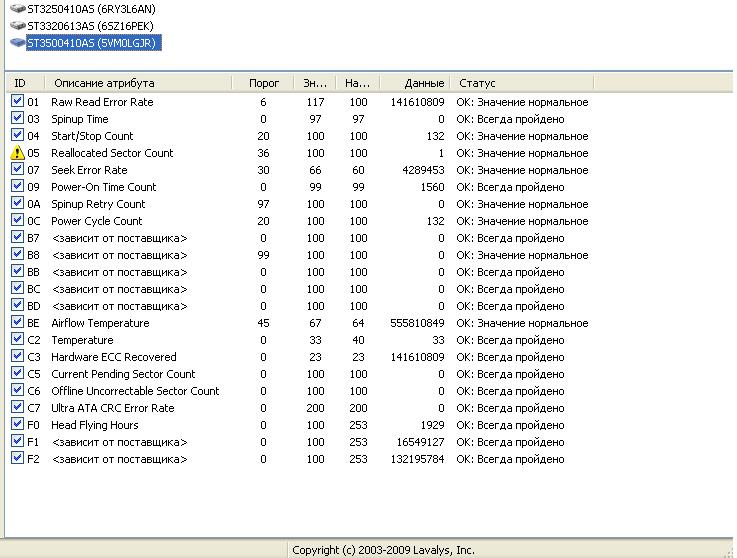Click threshold 97 in Spinup Retry Count row

click(x=263, y=204)
